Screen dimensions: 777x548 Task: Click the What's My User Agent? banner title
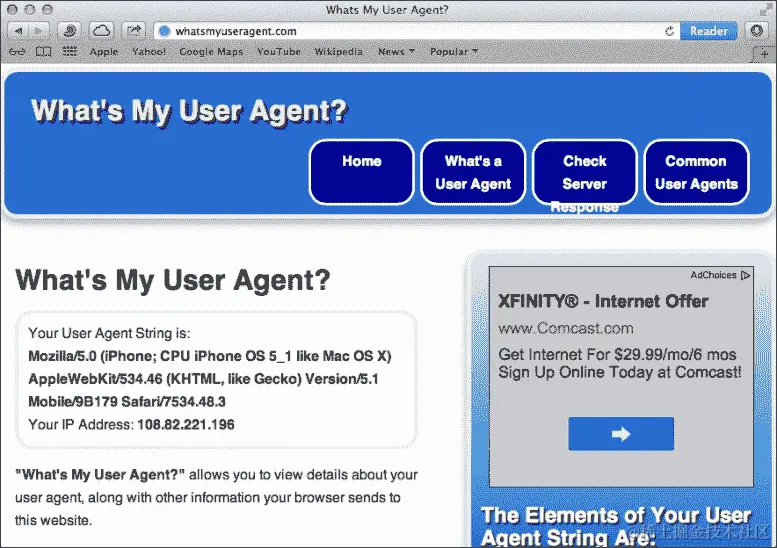point(189,110)
